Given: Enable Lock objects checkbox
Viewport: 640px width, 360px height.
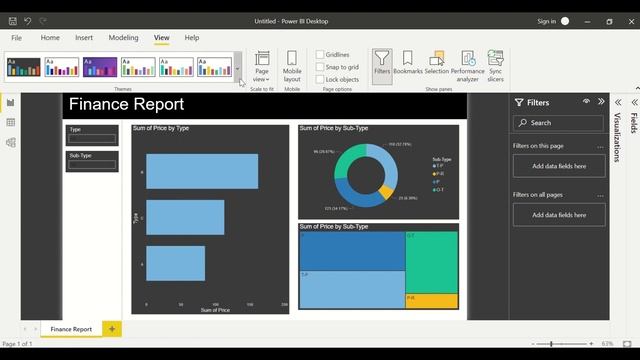Looking at the screenshot, I should [x=320, y=80].
